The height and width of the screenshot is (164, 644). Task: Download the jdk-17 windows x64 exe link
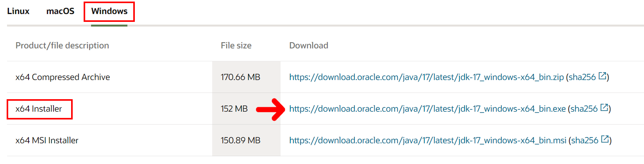(x=428, y=109)
